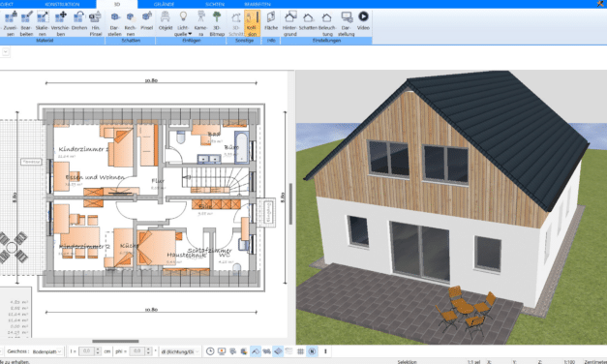Select the Zuweisen material tool
Image resolution: width=607 pixels, height=364 pixels.
pyautogui.click(x=11, y=23)
